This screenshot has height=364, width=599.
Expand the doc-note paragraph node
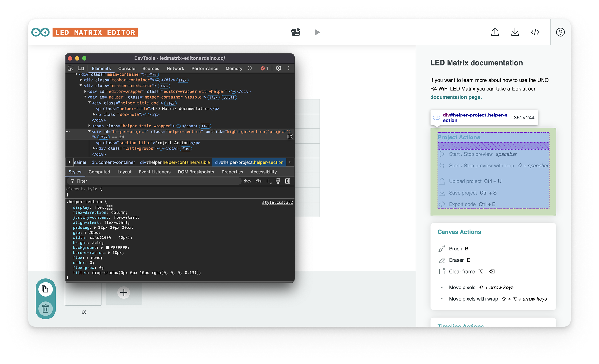(x=94, y=115)
